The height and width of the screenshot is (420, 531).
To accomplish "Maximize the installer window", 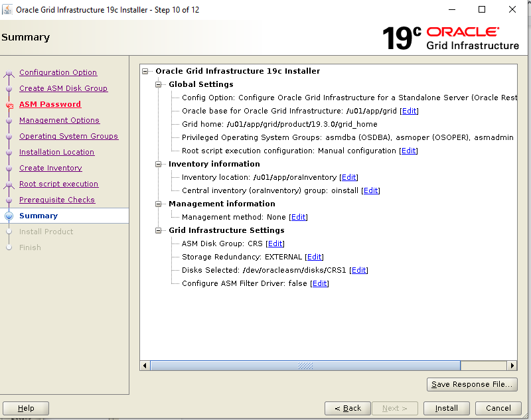I will pyautogui.click(x=482, y=9).
